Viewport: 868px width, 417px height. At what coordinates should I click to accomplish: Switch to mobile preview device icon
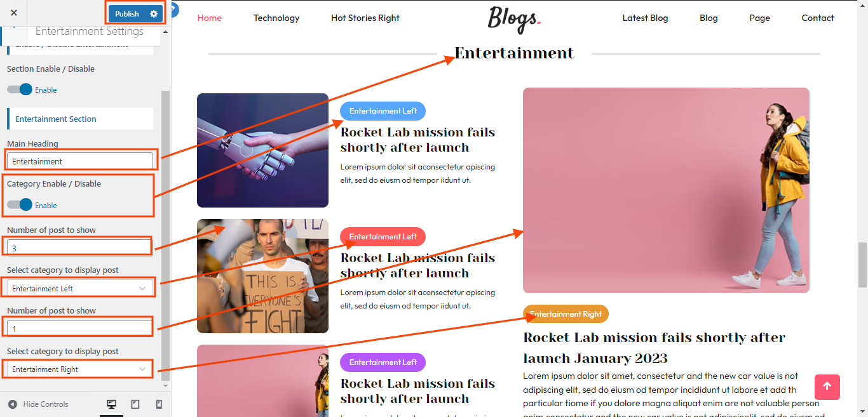tap(159, 404)
